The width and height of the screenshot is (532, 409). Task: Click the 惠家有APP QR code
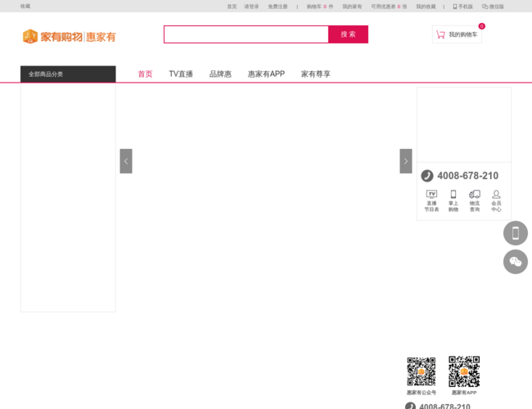[x=464, y=371]
